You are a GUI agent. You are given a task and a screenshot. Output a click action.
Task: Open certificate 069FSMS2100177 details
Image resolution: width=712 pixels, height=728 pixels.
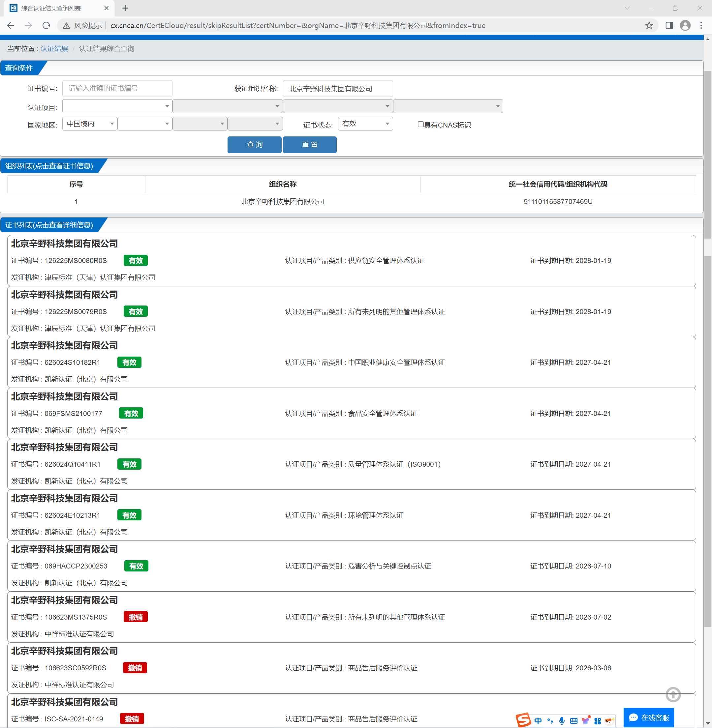click(x=351, y=413)
